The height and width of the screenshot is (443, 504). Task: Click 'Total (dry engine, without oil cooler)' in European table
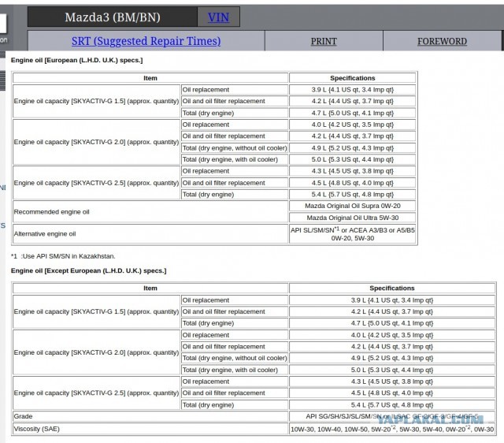click(x=235, y=148)
